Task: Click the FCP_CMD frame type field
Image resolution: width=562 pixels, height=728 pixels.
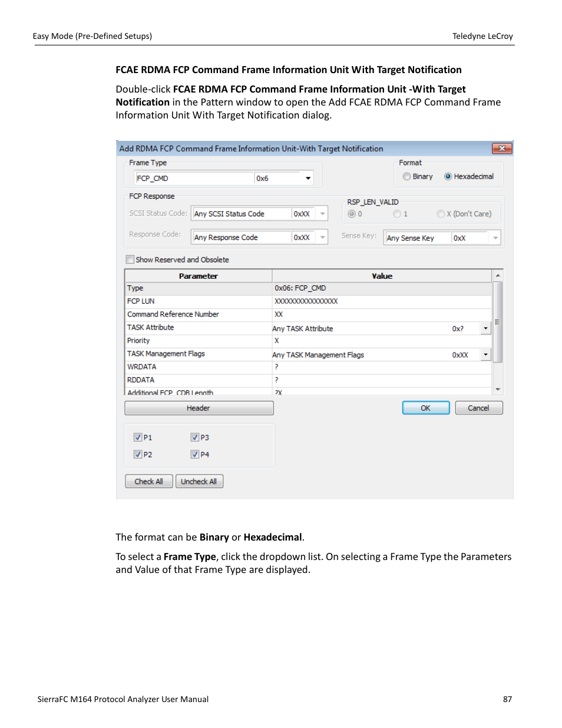Action: click(x=195, y=178)
